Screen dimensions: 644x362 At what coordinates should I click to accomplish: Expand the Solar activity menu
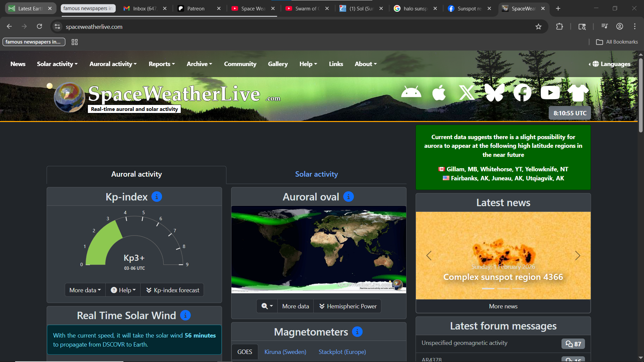[57, 64]
